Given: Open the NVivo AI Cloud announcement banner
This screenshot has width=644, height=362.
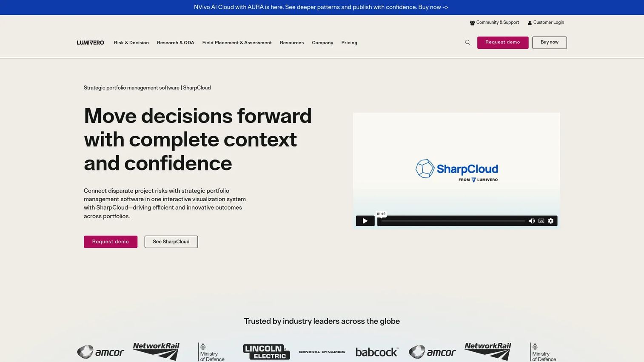Looking at the screenshot, I should coord(321,7).
